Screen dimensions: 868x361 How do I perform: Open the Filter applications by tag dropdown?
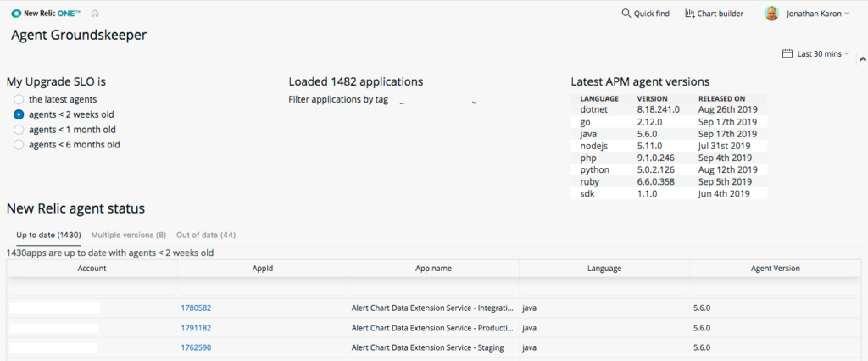pos(437,102)
